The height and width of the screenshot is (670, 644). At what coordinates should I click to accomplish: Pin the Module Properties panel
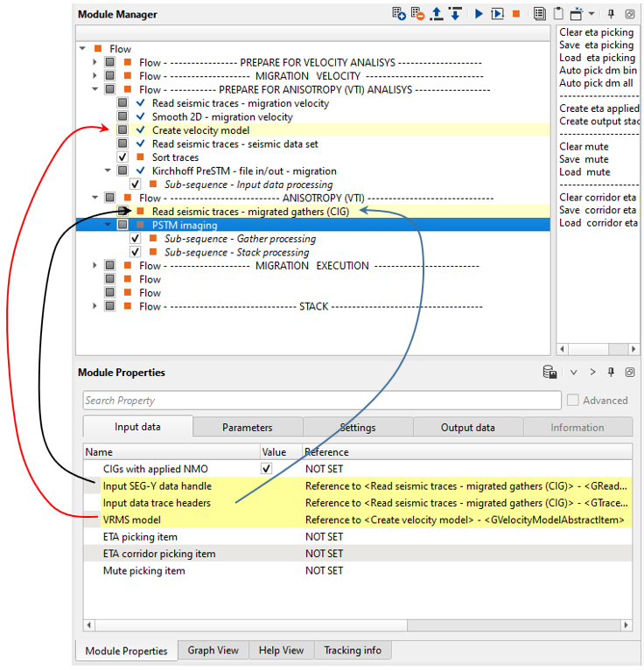pos(612,372)
